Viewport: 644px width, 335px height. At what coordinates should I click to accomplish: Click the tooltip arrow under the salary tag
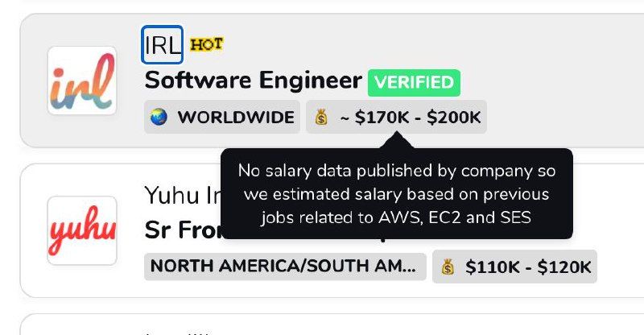tap(397, 142)
